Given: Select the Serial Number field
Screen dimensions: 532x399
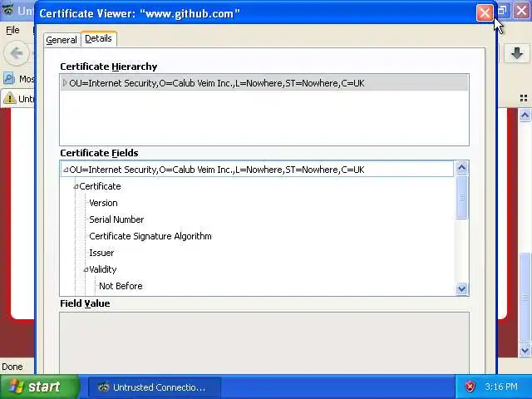Looking at the screenshot, I should [x=116, y=219].
